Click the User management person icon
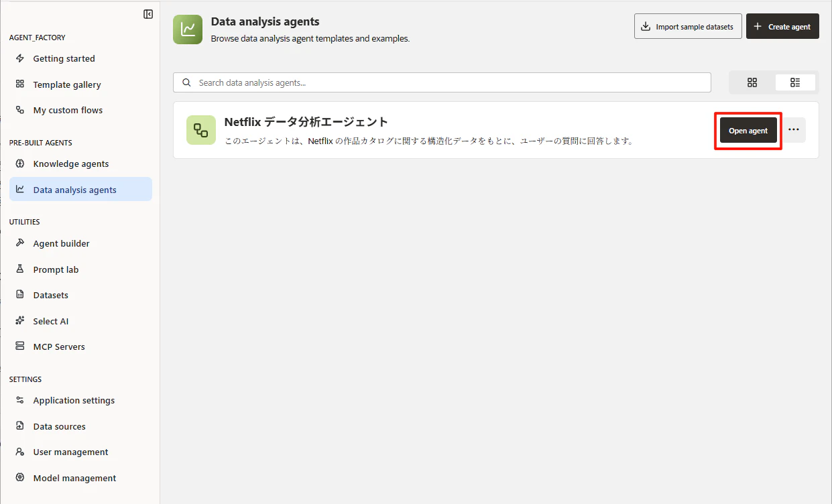The height and width of the screenshot is (504, 832). click(x=20, y=452)
